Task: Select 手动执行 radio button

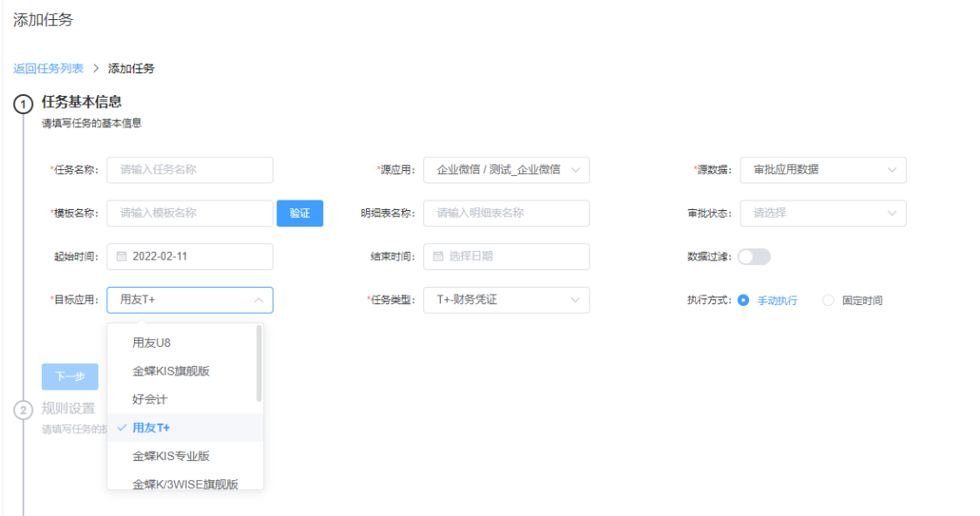Action: click(x=743, y=300)
